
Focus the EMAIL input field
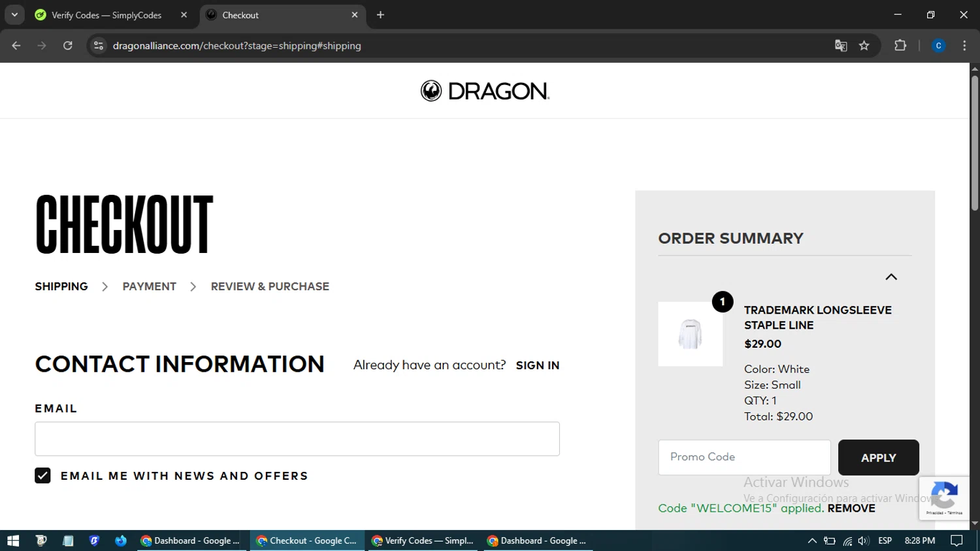click(x=297, y=439)
